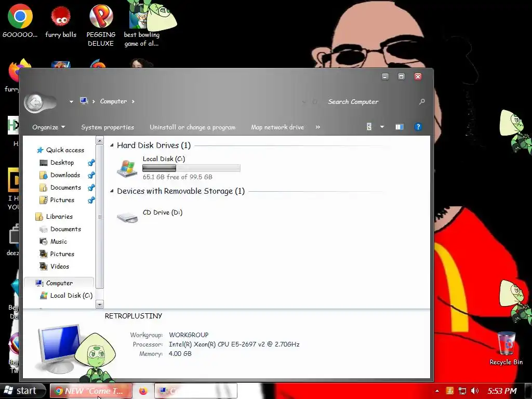Collapse Devices with Removable Storage group
Viewport: 532px width, 399px height.
tap(112, 191)
